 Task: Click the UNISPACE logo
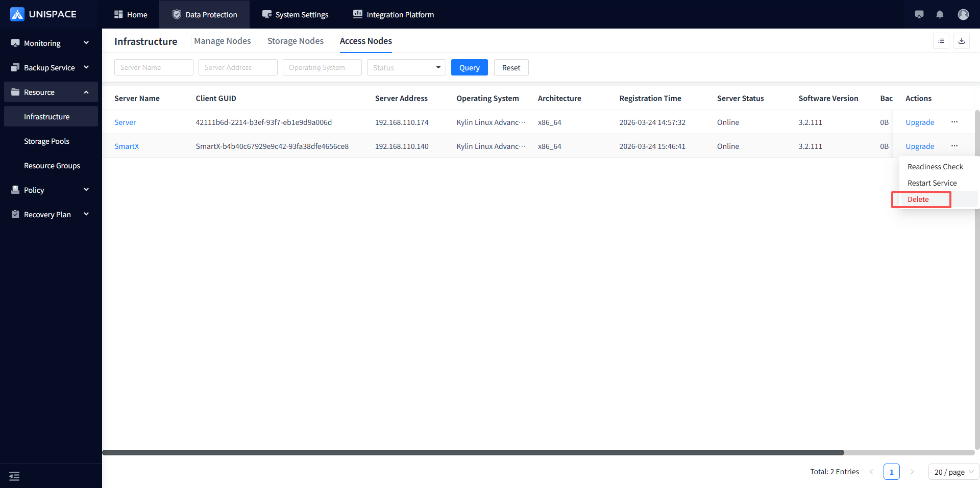click(x=43, y=14)
